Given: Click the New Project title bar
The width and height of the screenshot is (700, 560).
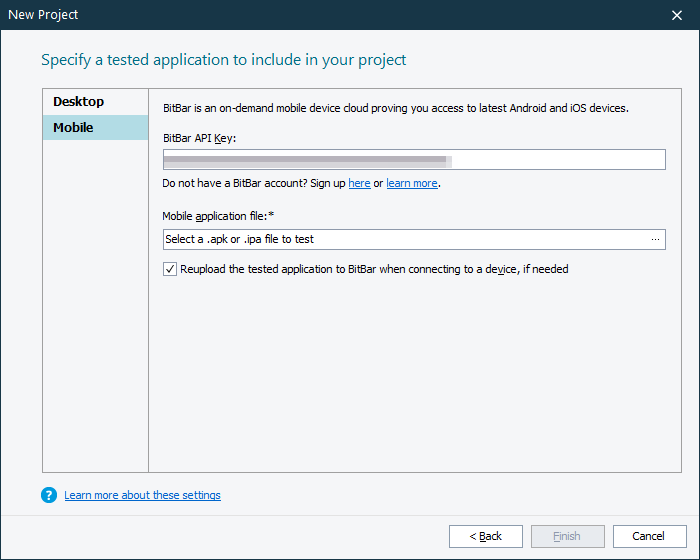Looking at the screenshot, I should 300,15.
